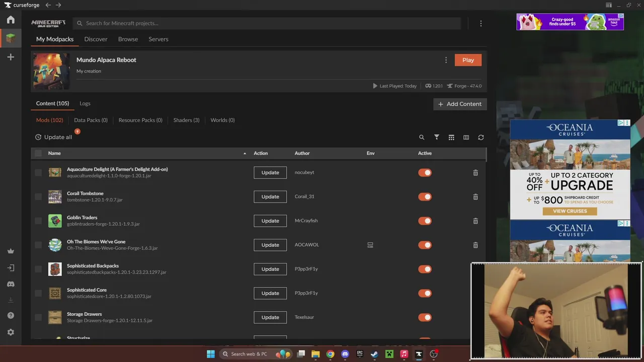The height and width of the screenshot is (362, 644).
Task: Open the crown premium icon in sidebar
Action: pos(11,251)
